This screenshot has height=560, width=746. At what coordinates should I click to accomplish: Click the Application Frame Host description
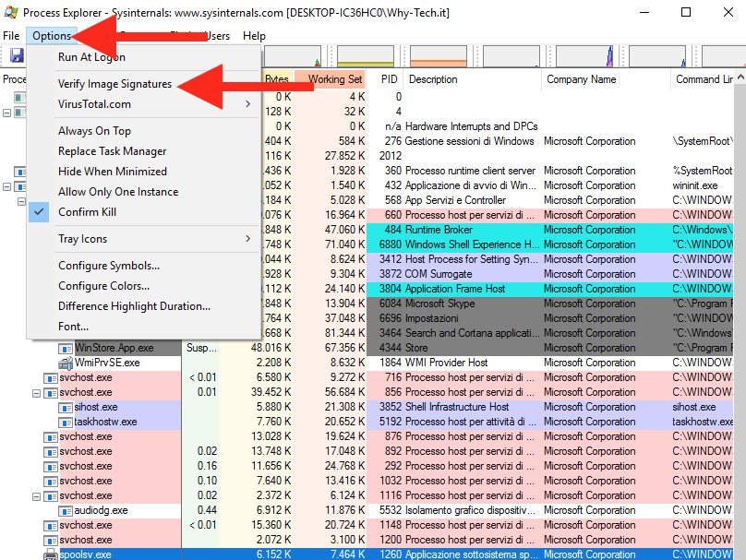click(x=455, y=289)
